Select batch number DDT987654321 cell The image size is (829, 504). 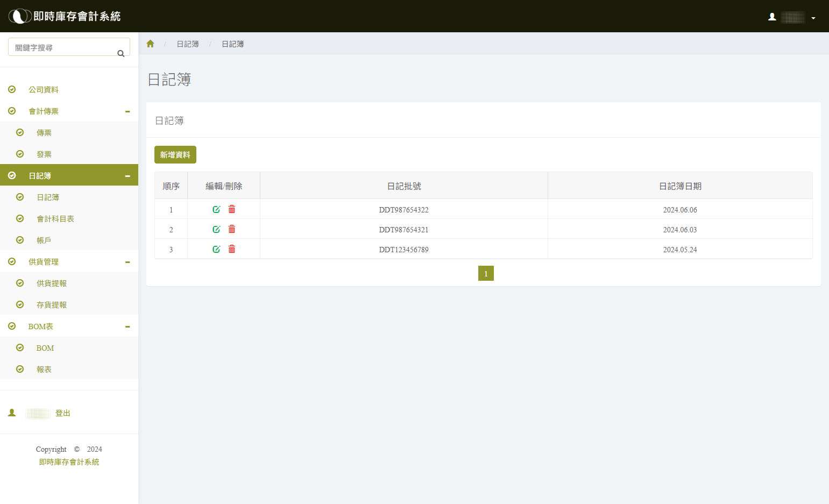click(x=404, y=230)
